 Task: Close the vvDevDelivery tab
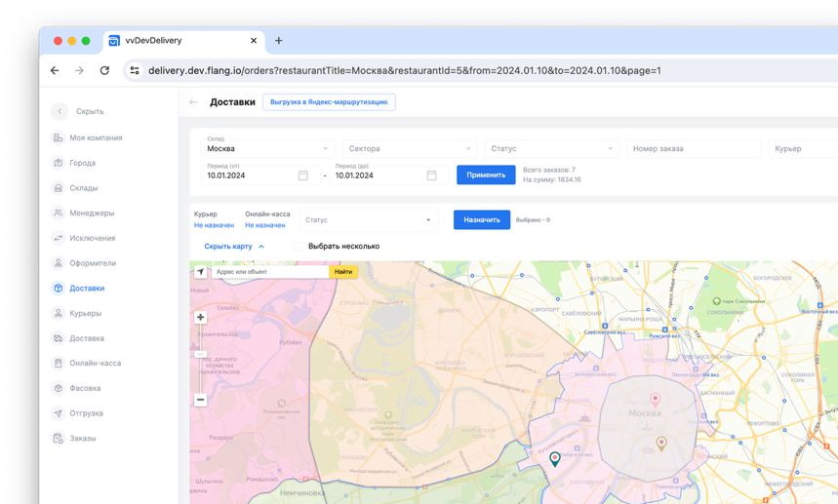tap(254, 41)
